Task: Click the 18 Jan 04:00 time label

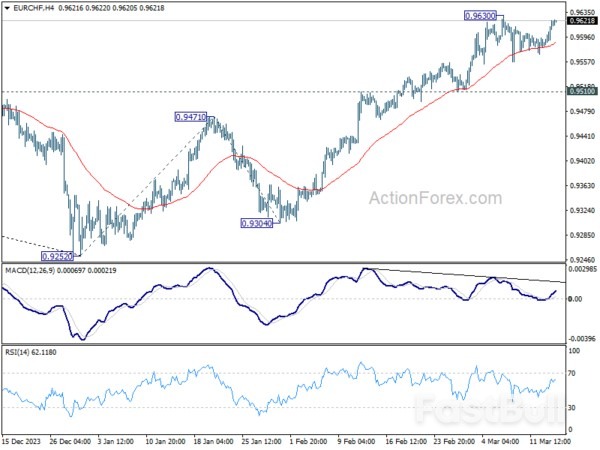Action: (x=213, y=442)
